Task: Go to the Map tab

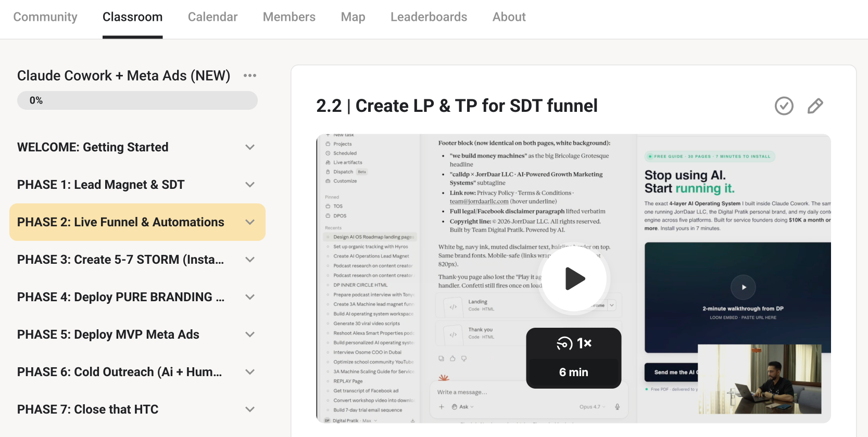Action: point(353,17)
